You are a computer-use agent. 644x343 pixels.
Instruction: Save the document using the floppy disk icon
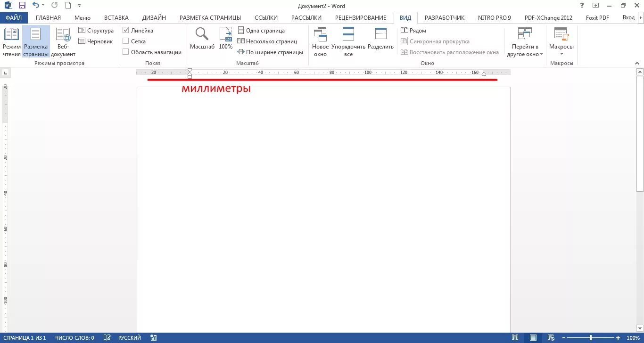[22, 6]
